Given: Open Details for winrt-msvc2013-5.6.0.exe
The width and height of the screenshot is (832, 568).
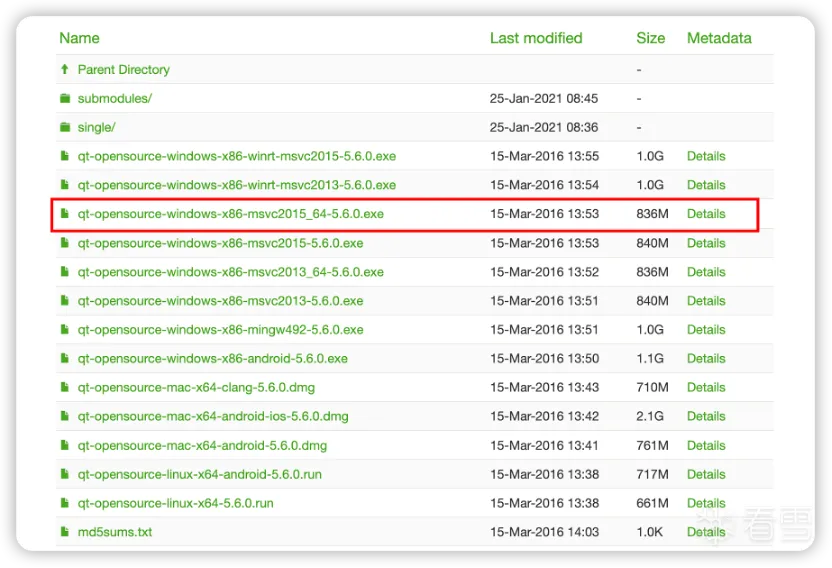Looking at the screenshot, I should [x=706, y=185].
